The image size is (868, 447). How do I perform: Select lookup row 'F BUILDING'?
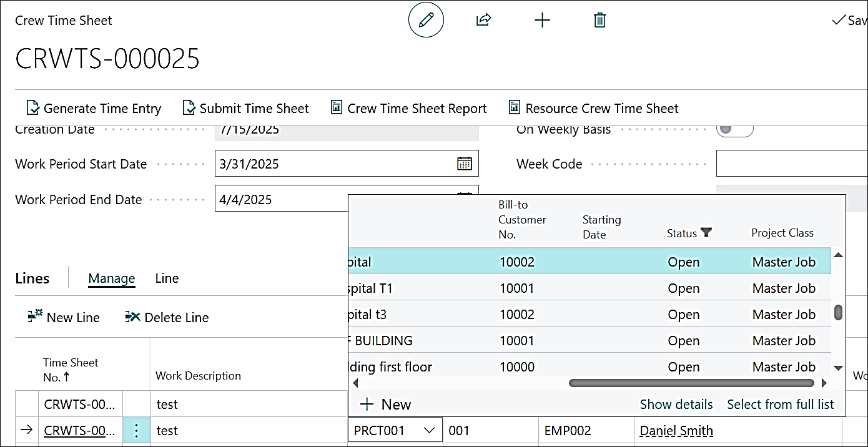point(589,341)
